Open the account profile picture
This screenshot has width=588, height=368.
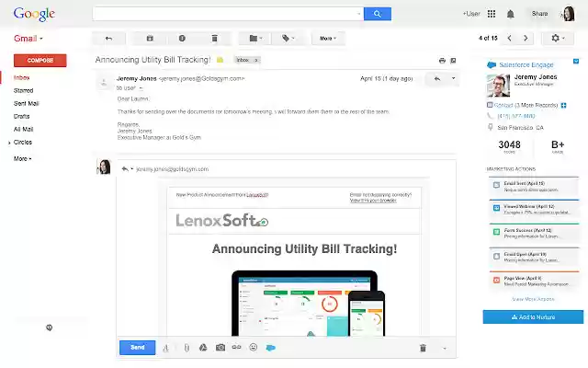click(x=569, y=14)
